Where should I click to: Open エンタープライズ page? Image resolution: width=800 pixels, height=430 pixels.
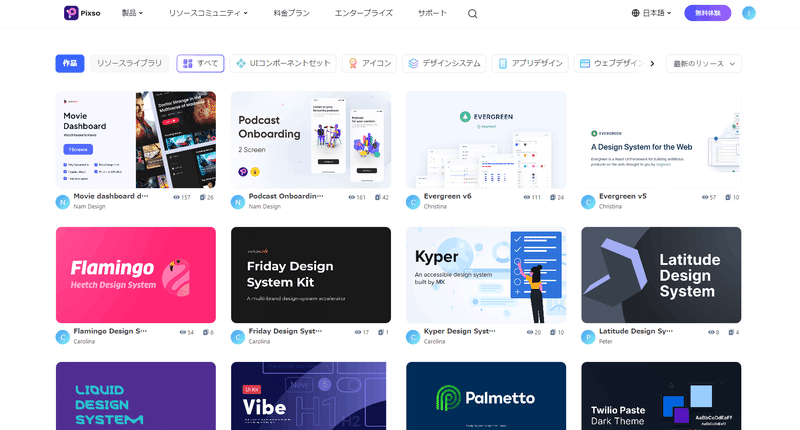364,13
